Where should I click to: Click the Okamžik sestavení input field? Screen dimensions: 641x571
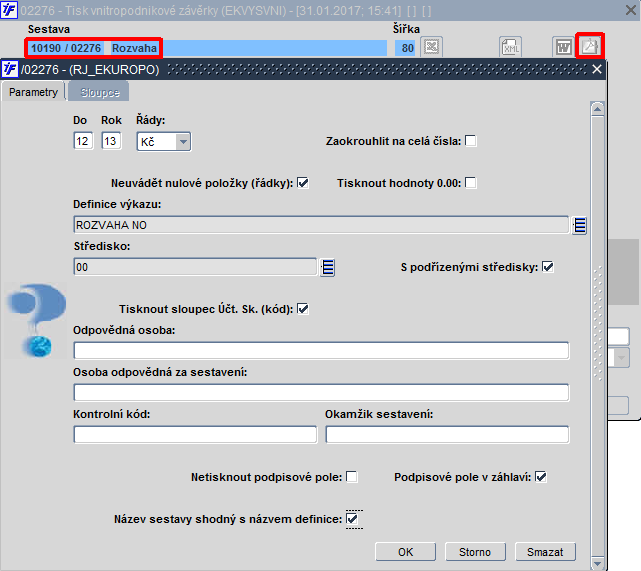tap(447, 434)
